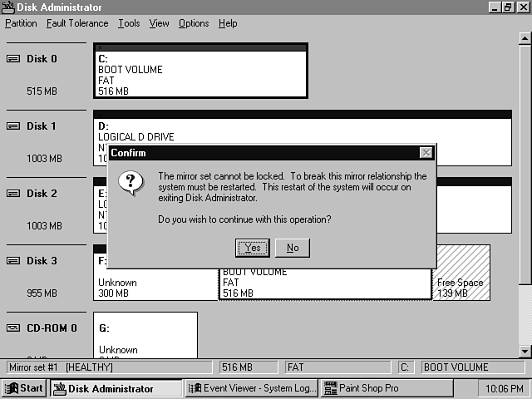This screenshot has height=399, width=532.
Task: Click the Disk Administrator title bar icon
Action: coord(7,7)
